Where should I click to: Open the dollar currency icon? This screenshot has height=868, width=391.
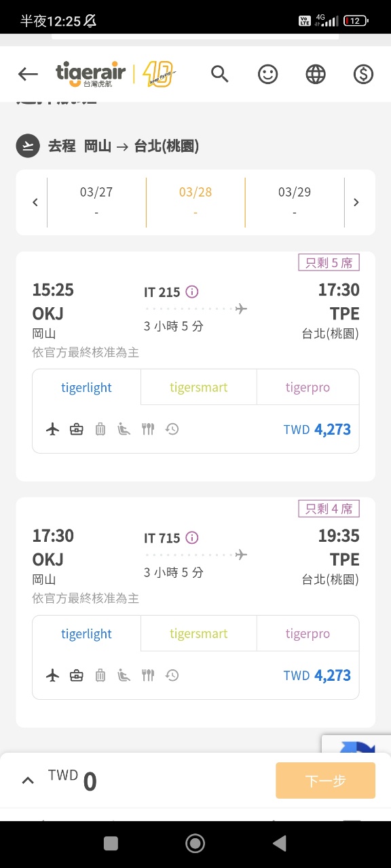click(x=363, y=74)
